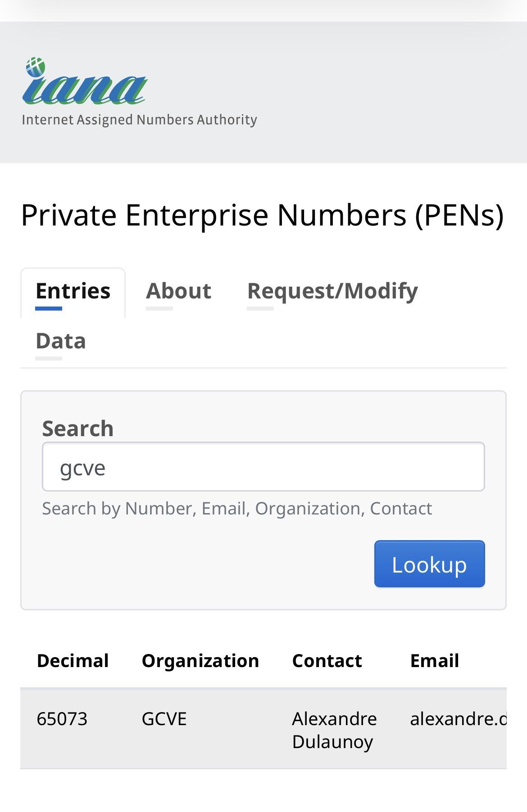Click the Organization column header
Screen dimensions: 527x812
pos(200,661)
